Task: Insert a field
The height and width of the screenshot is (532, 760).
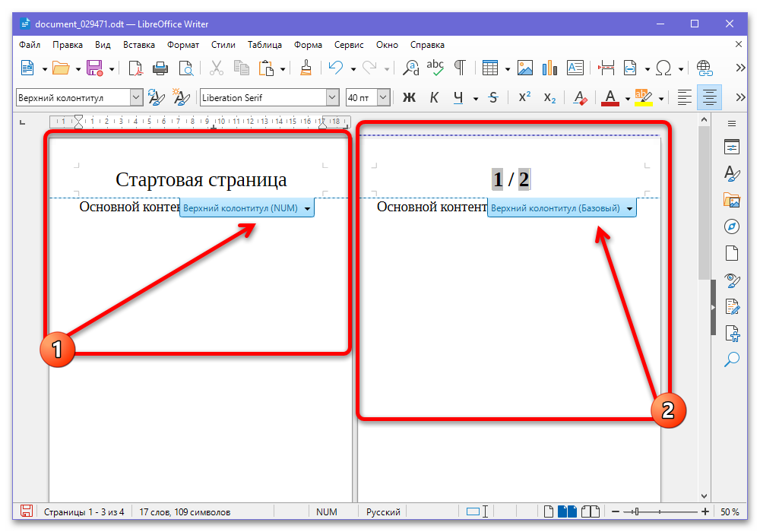Action: click(x=630, y=68)
